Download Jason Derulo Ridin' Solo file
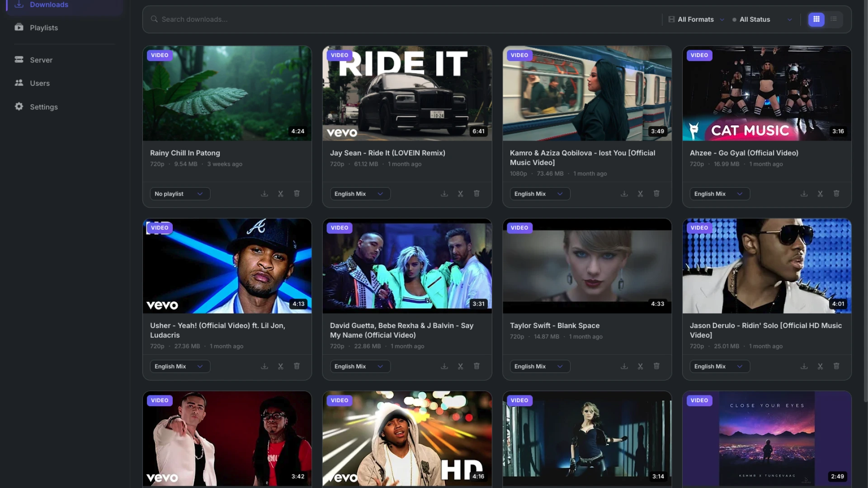The image size is (868, 488). click(804, 366)
